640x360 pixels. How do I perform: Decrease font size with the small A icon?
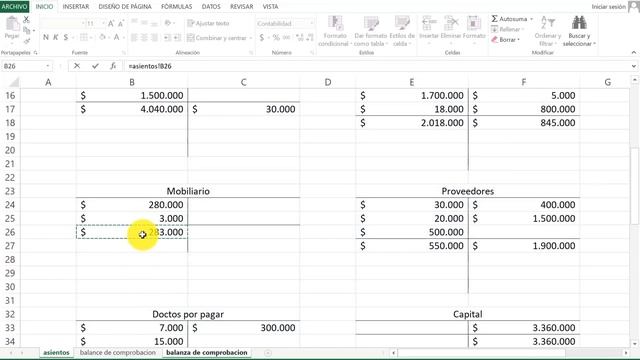121,24
